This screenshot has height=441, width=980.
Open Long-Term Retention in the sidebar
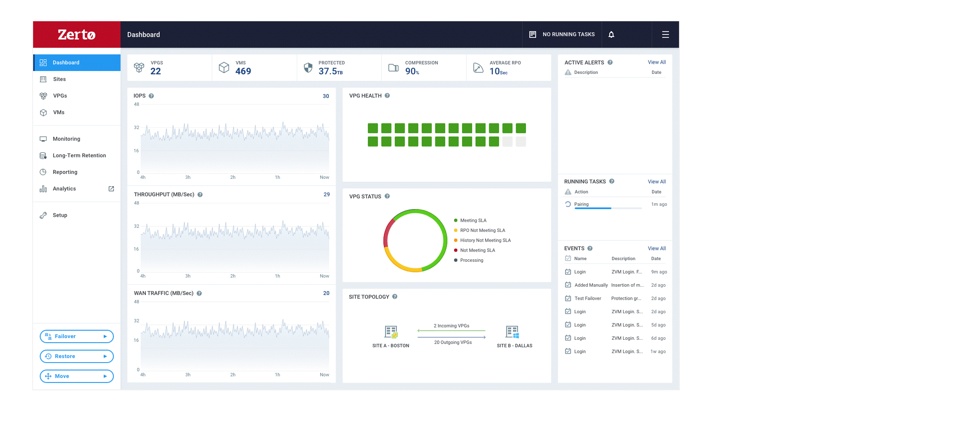point(79,156)
